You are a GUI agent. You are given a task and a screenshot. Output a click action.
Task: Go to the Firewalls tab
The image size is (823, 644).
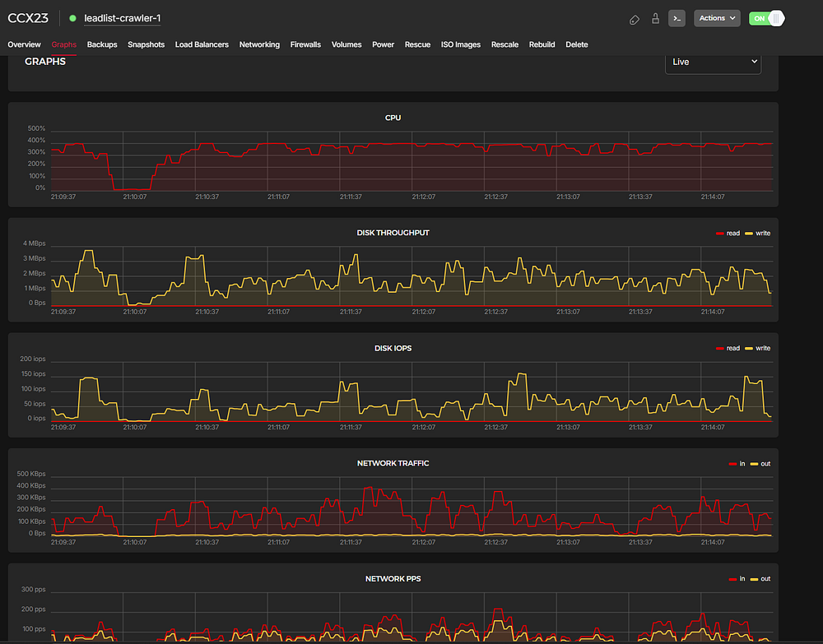tap(305, 44)
